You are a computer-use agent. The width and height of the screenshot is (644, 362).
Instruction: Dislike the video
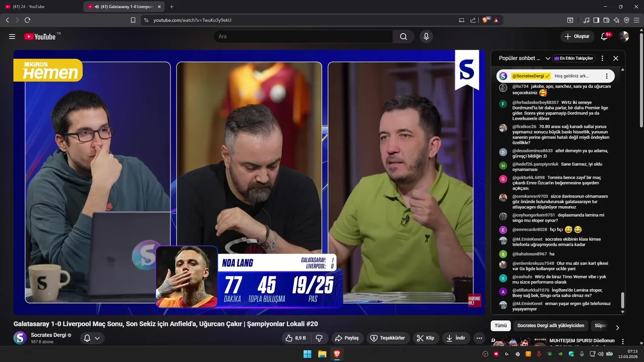point(318,338)
